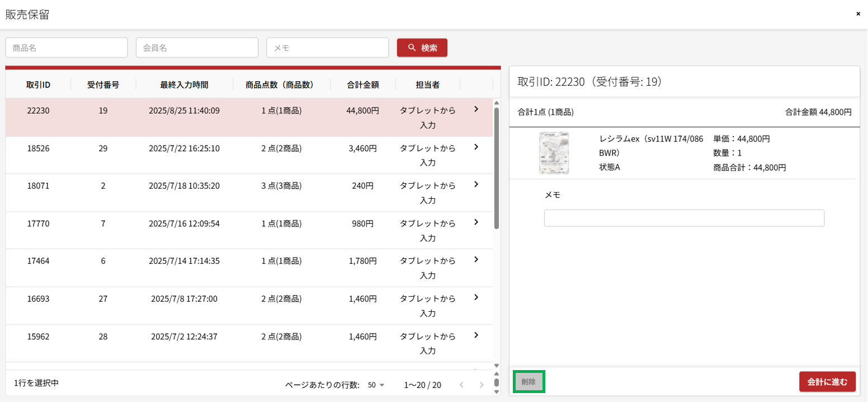Click the 商品名 search input field
The image size is (868, 402).
(67, 48)
